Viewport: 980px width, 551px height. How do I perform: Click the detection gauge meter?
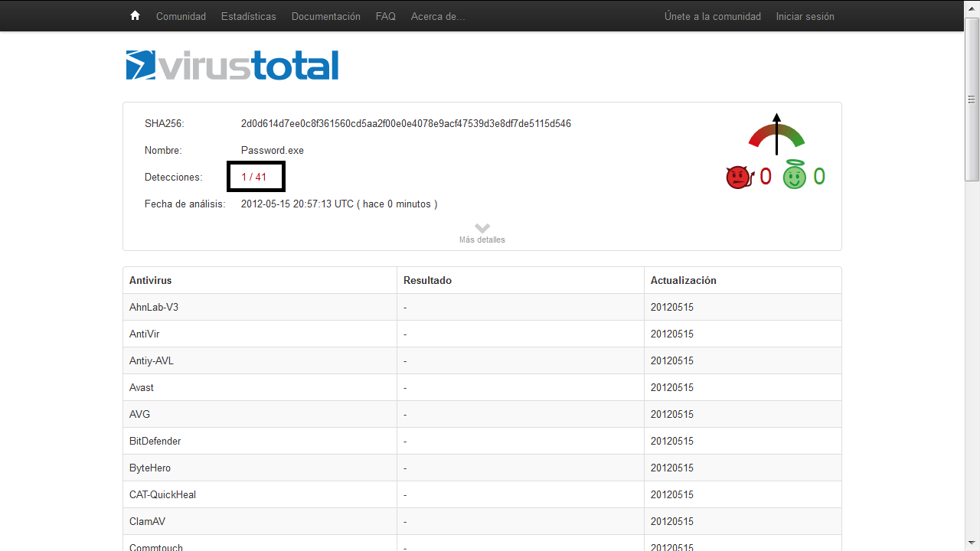click(x=776, y=134)
